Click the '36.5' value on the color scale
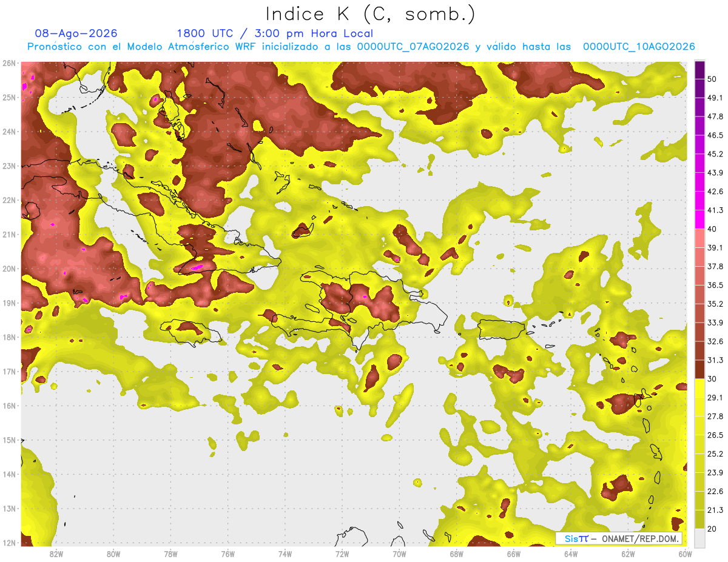This screenshot has width=728, height=562. (x=715, y=285)
